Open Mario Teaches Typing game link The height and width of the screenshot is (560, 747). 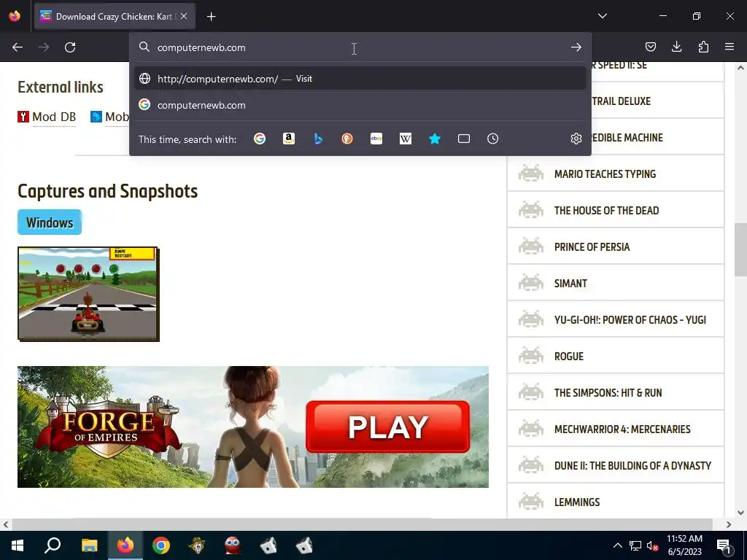(x=605, y=174)
